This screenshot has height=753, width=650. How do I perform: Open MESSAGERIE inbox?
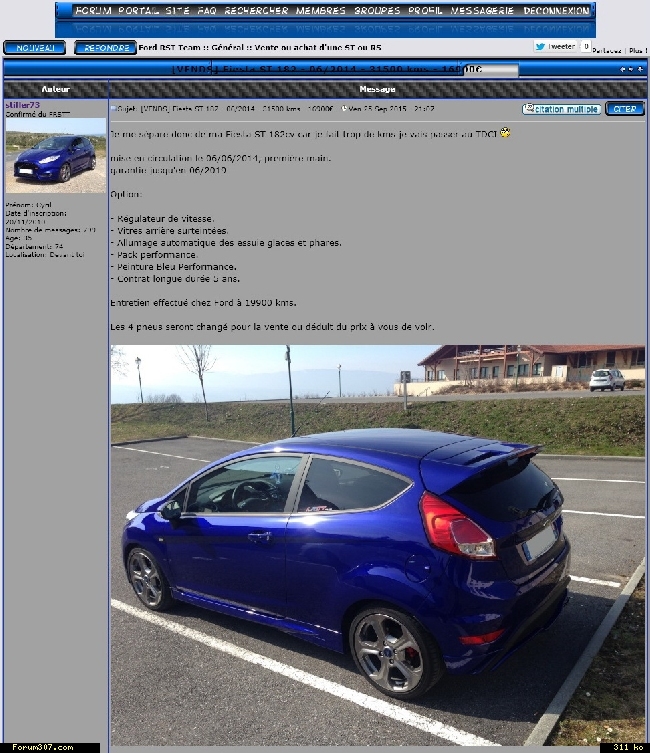482,10
